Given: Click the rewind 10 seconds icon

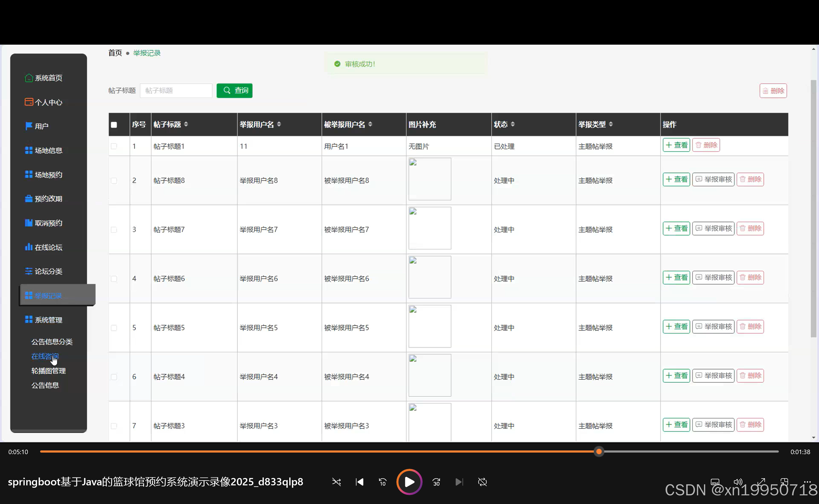Looking at the screenshot, I should tap(383, 482).
